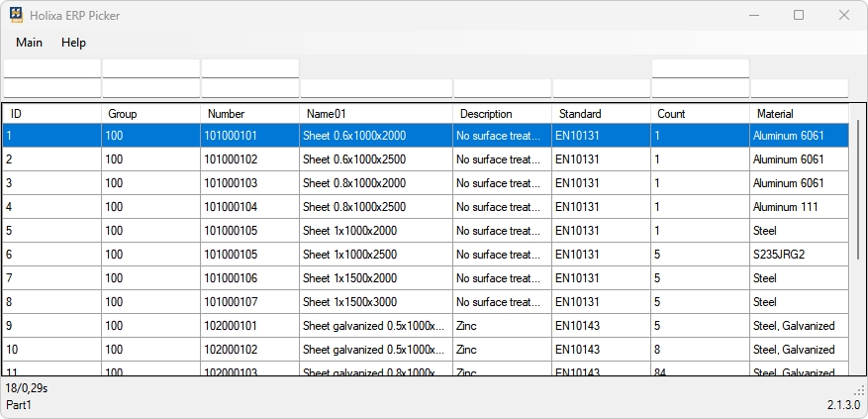This screenshot has height=419, width=868.
Task: Click the filter box above Standard column
Action: (x=601, y=88)
